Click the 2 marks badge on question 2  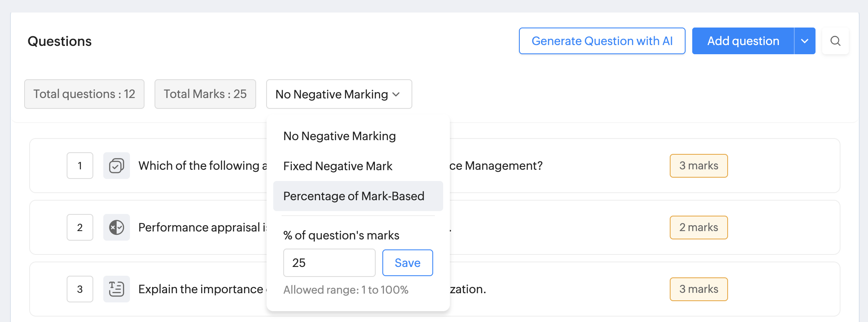[699, 227]
